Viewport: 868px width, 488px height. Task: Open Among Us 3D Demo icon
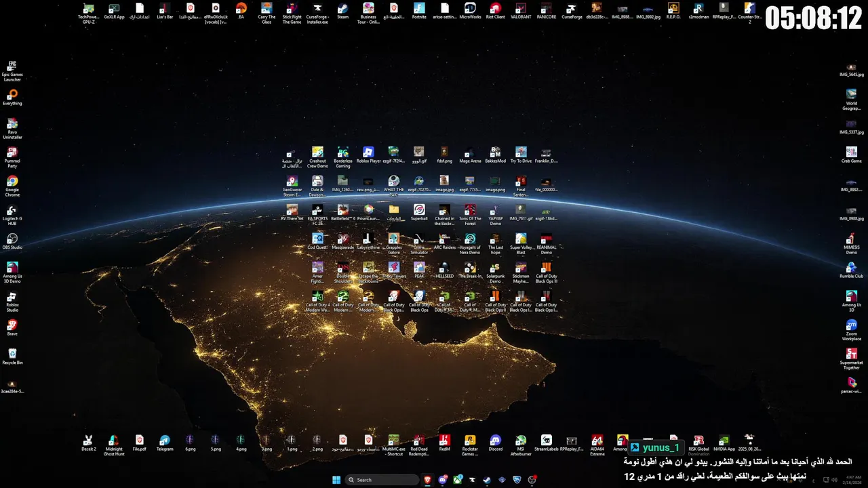coord(12,272)
